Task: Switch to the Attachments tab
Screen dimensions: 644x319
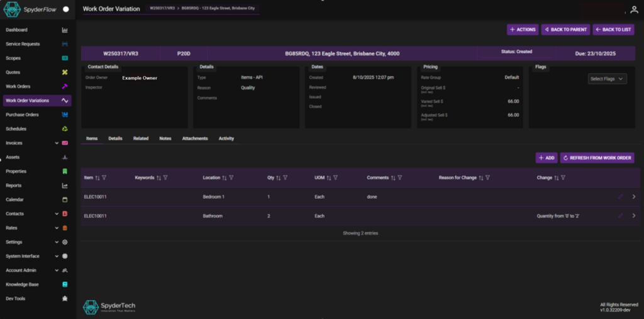Action: [x=195, y=138]
